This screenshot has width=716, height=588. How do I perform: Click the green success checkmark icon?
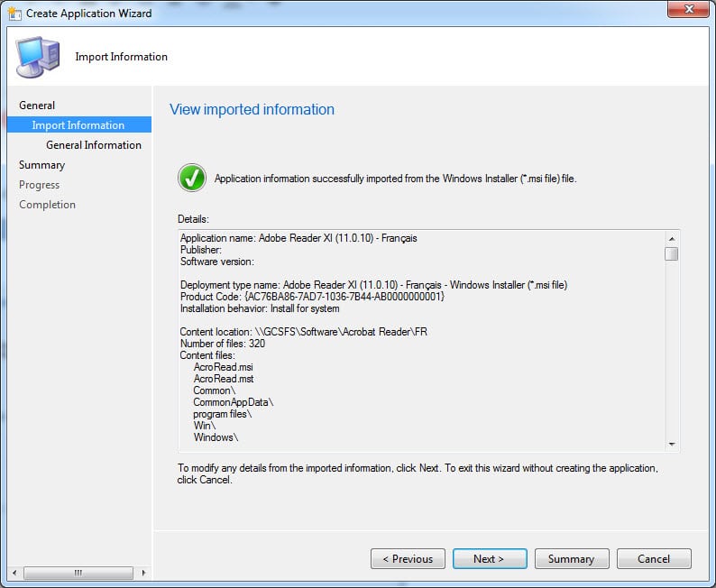[192, 178]
